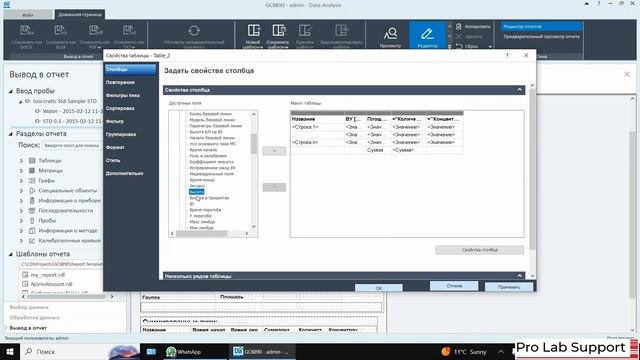The width and height of the screenshot is (640, 360).
Task: Select Редактор отчетов in the ribbon list
Action: click(542, 27)
